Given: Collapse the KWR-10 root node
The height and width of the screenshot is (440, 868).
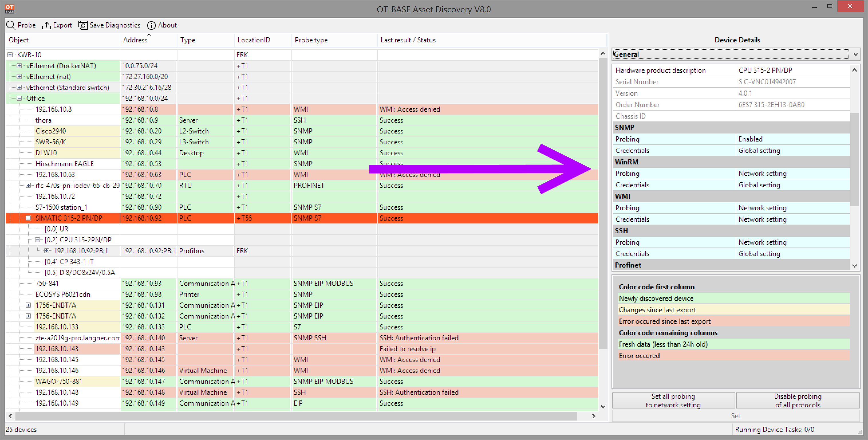Looking at the screenshot, I should tap(10, 55).
